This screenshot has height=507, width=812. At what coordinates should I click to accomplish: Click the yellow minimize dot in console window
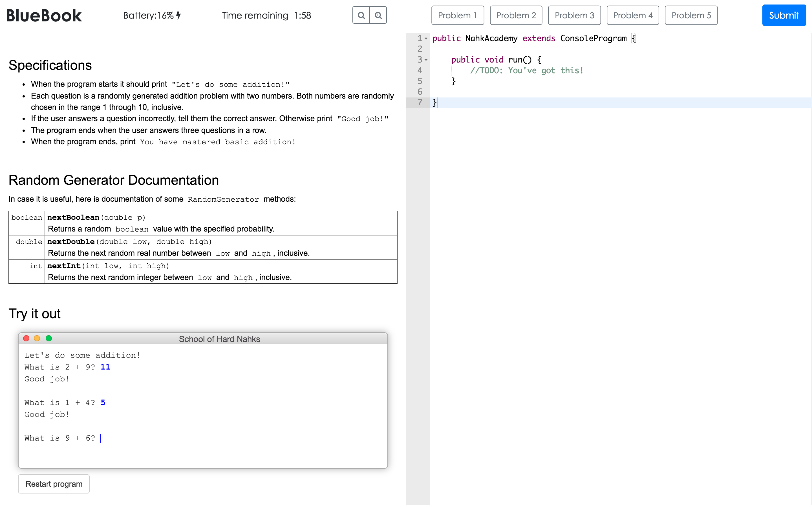[x=37, y=338]
